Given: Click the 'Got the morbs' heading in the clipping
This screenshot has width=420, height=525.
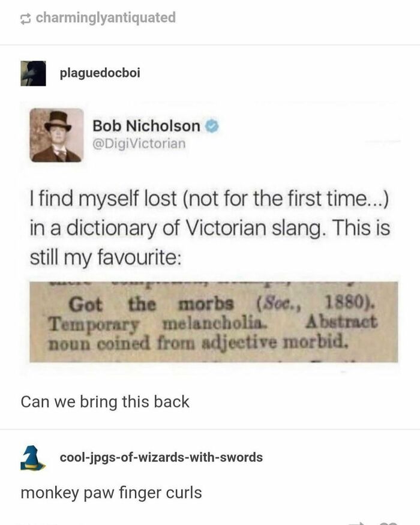Looking at the screenshot, I should (x=151, y=304).
